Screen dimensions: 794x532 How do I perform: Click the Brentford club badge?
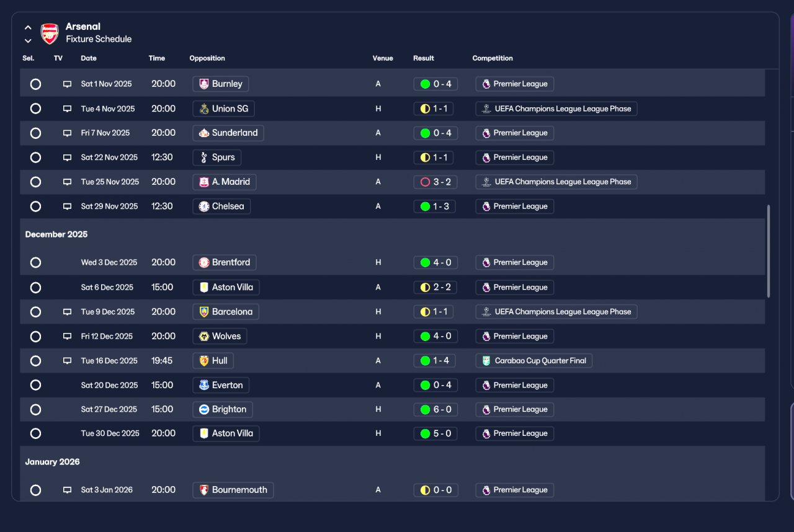pos(204,262)
